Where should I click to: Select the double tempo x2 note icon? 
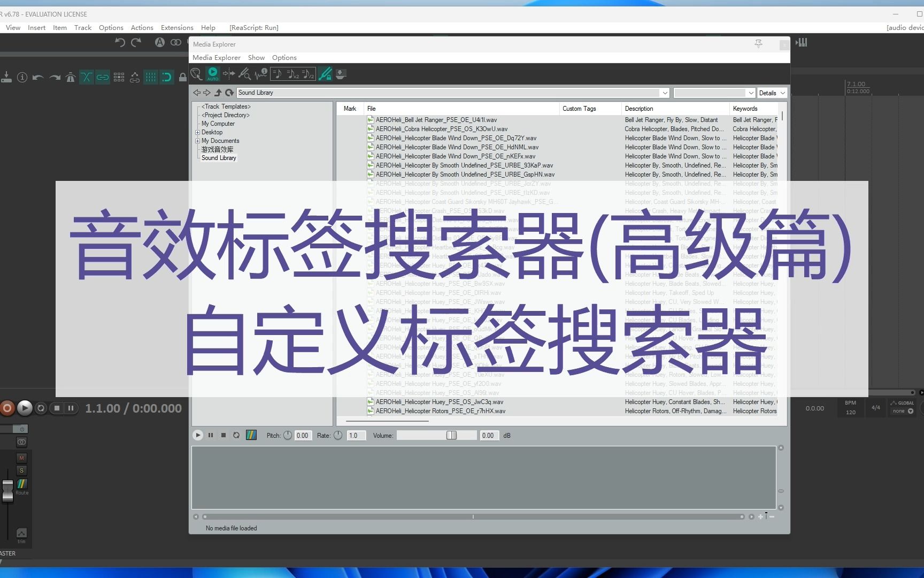click(x=293, y=74)
